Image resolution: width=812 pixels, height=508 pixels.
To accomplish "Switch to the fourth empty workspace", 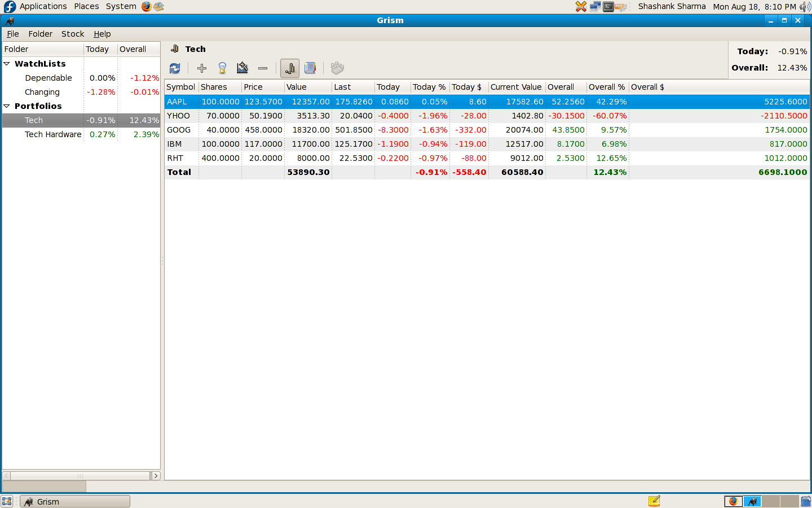I will point(789,501).
